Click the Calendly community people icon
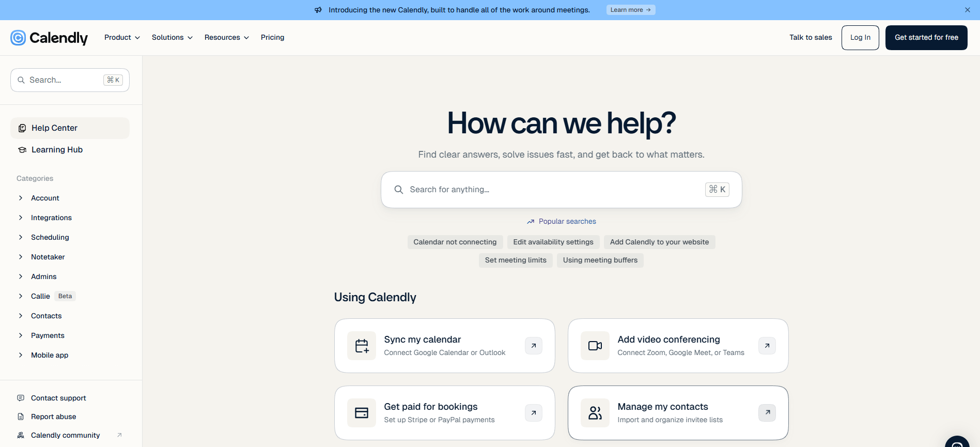 click(x=21, y=435)
